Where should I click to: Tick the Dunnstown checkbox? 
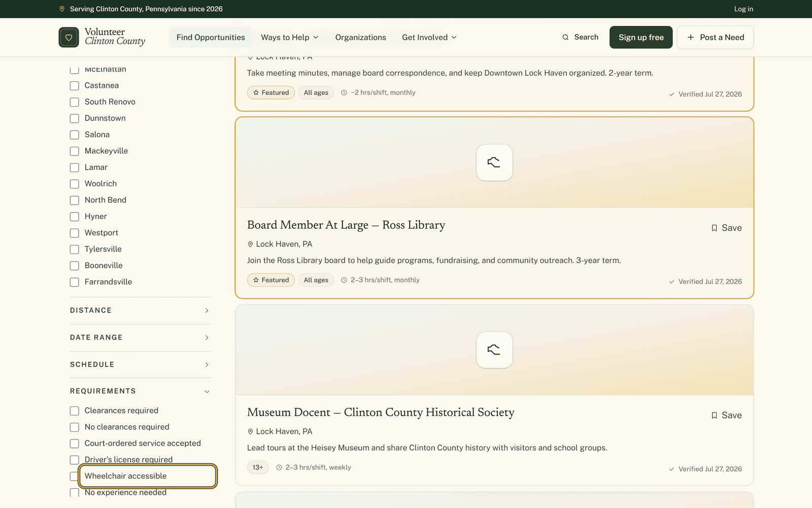pos(75,118)
